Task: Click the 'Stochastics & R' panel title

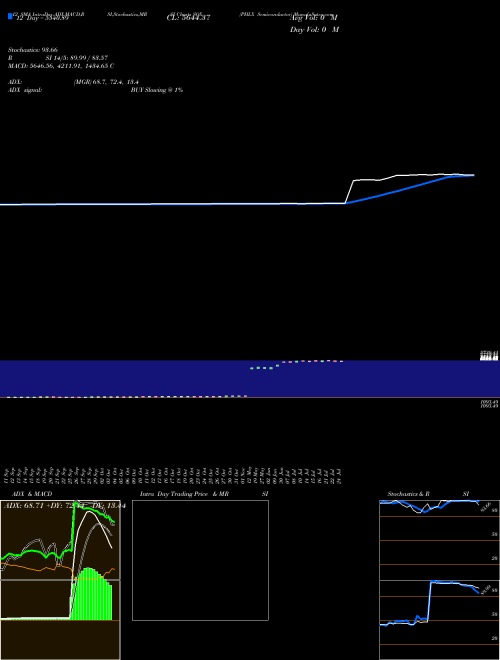Action: [409, 494]
